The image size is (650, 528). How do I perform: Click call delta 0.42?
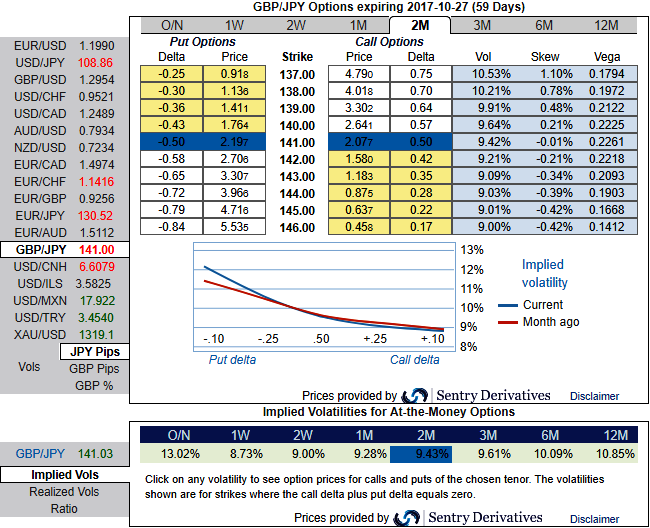(421, 159)
